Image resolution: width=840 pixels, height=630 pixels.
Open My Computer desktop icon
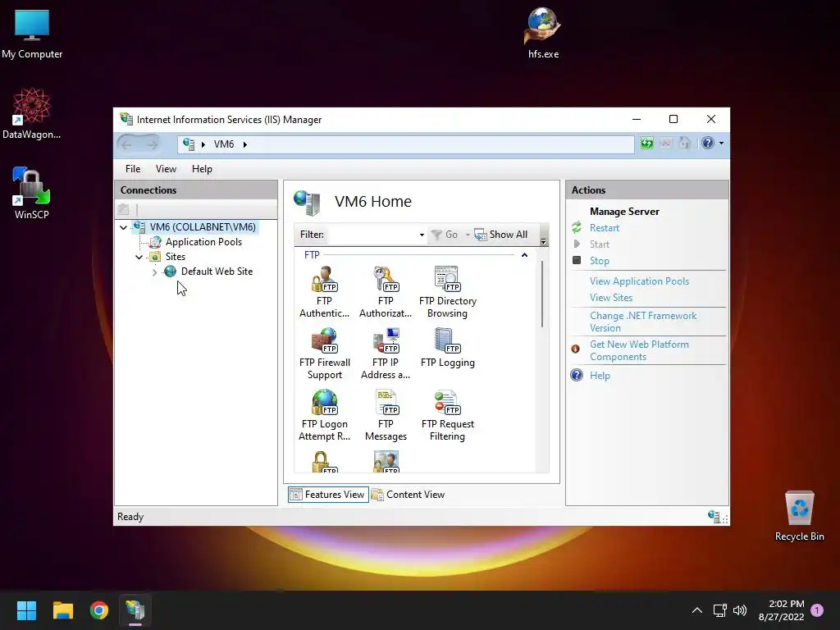tap(32, 33)
